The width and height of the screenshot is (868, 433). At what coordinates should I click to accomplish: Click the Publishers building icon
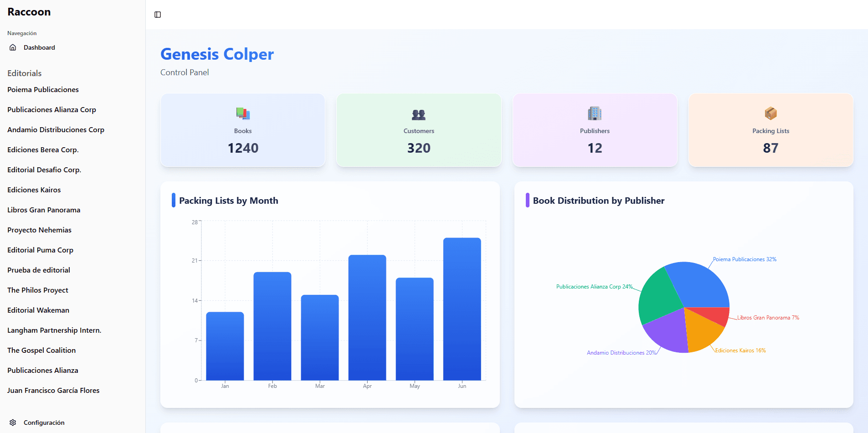[x=595, y=113]
